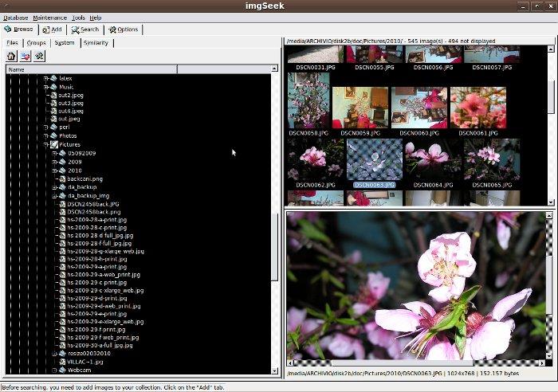
Task: Select the Files sub-tab
Action: point(12,43)
